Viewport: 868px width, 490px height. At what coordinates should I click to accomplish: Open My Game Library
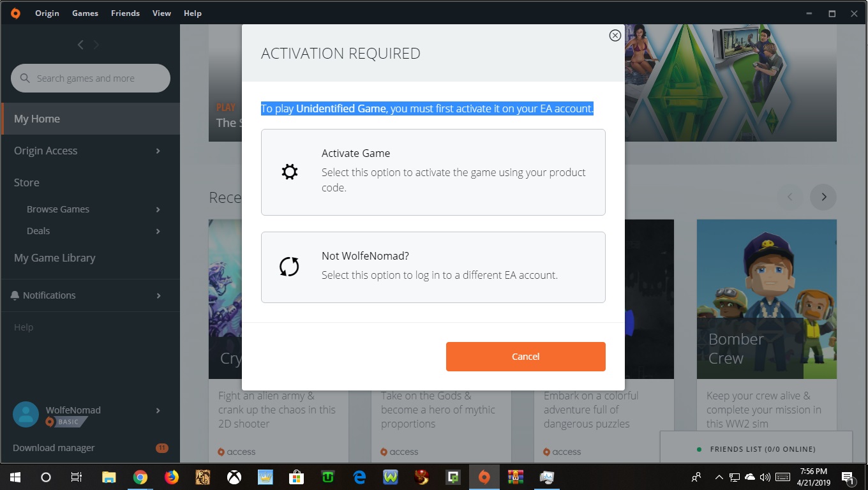(x=55, y=258)
